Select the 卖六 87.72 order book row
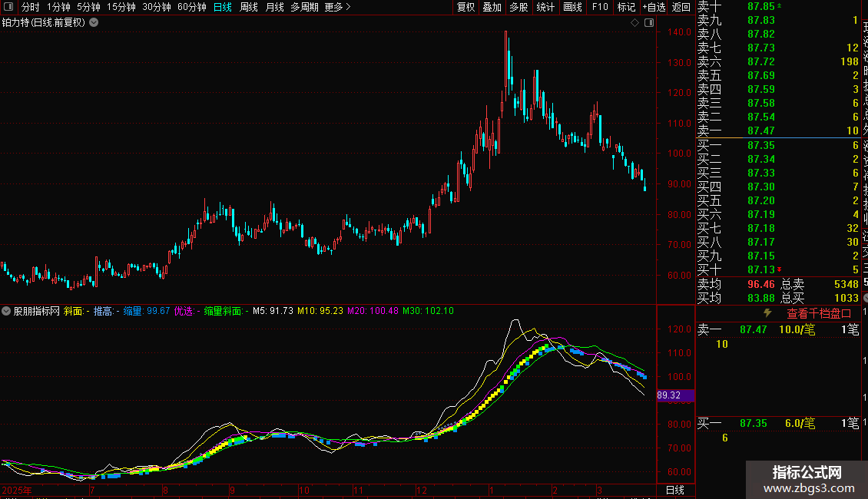868x499 pixels. pyautogui.click(x=778, y=62)
